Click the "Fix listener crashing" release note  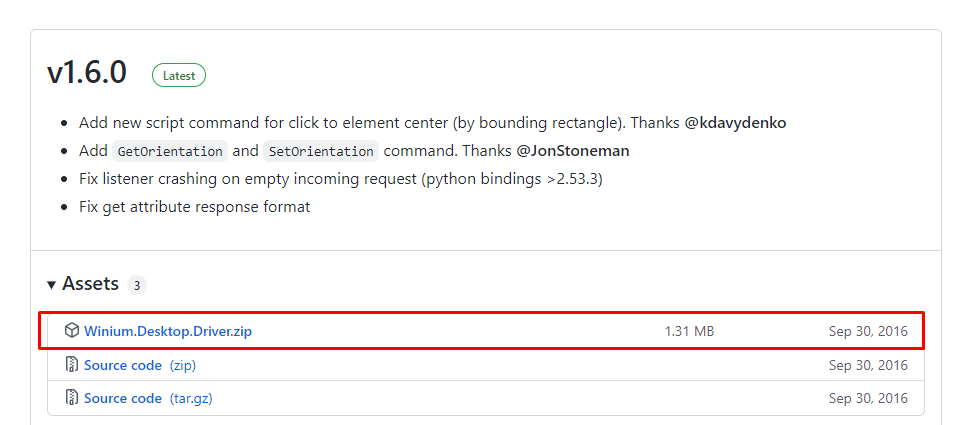click(x=340, y=179)
